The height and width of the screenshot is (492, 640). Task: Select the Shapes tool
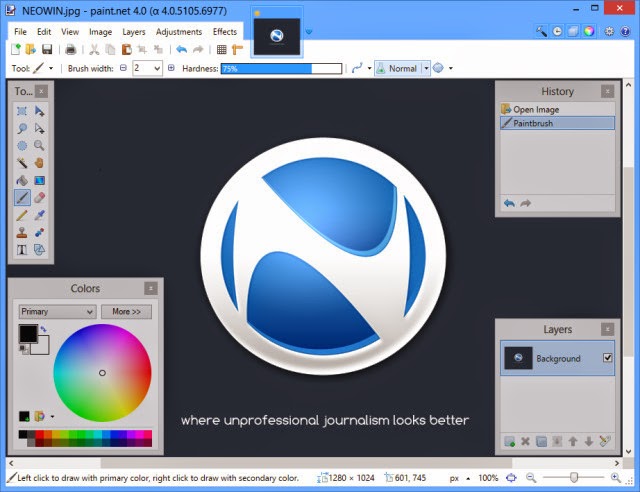tap(39, 249)
